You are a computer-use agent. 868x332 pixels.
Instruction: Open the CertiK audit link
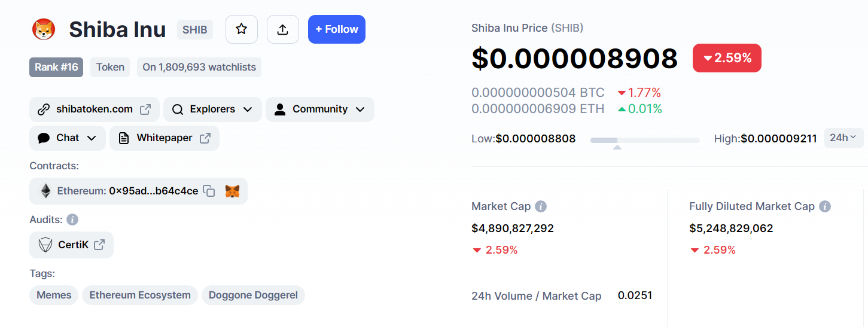[x=71, y=245]
